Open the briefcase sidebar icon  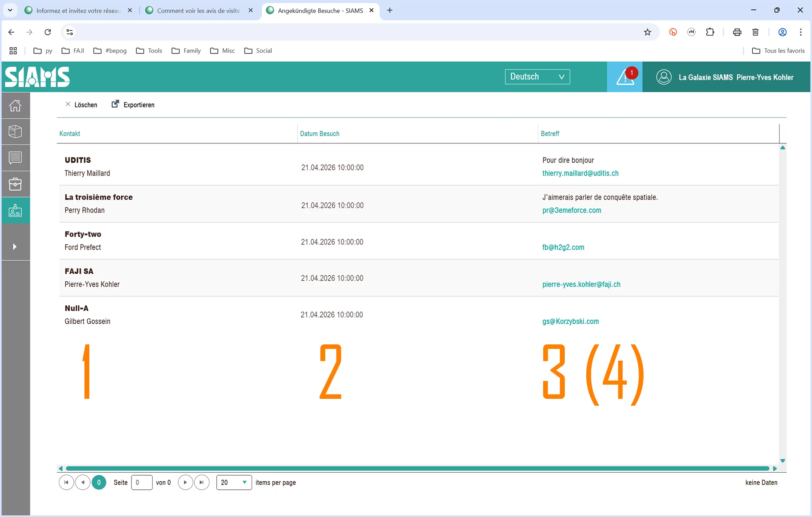pos(15,184)
